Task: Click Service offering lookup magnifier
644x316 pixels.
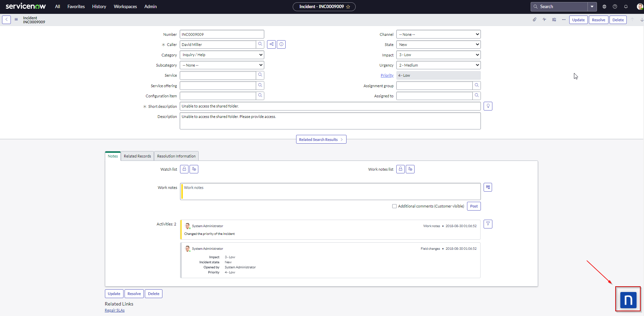Action: [x=260, y=86]
